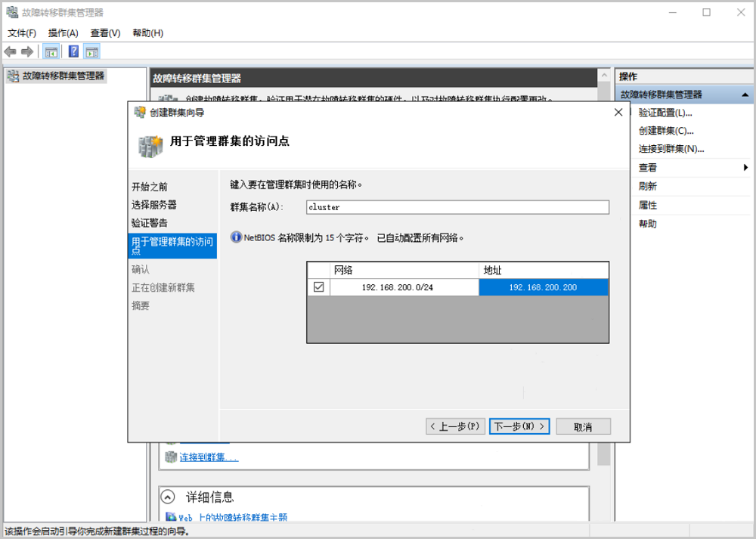Viewport: 756px width, 539px height.
Task: Click the 上一步(P) button
Action: coord(455,426)
